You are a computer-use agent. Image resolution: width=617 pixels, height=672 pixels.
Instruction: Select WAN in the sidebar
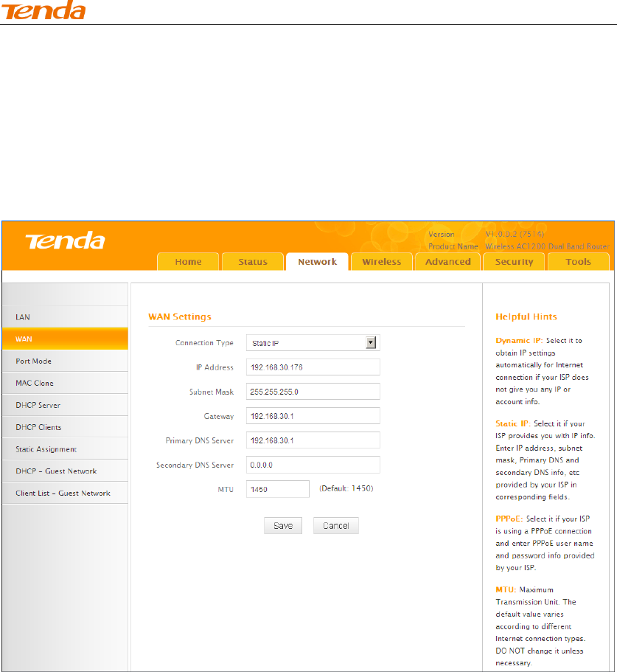pos(65,339)
